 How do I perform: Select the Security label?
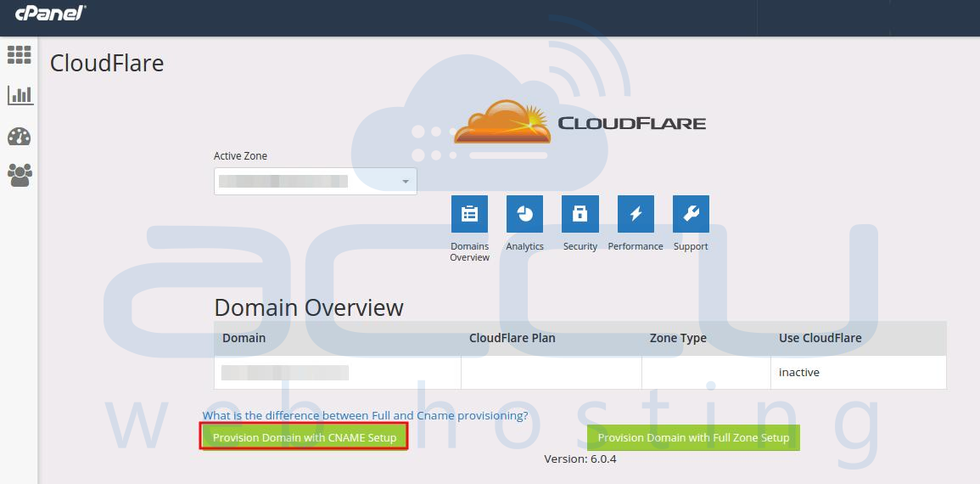coord(580,246)
